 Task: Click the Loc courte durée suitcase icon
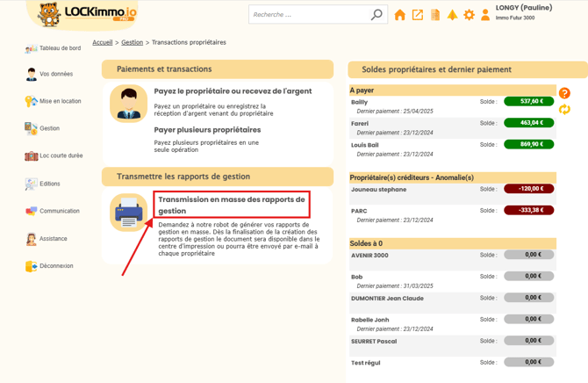[31, 155]
